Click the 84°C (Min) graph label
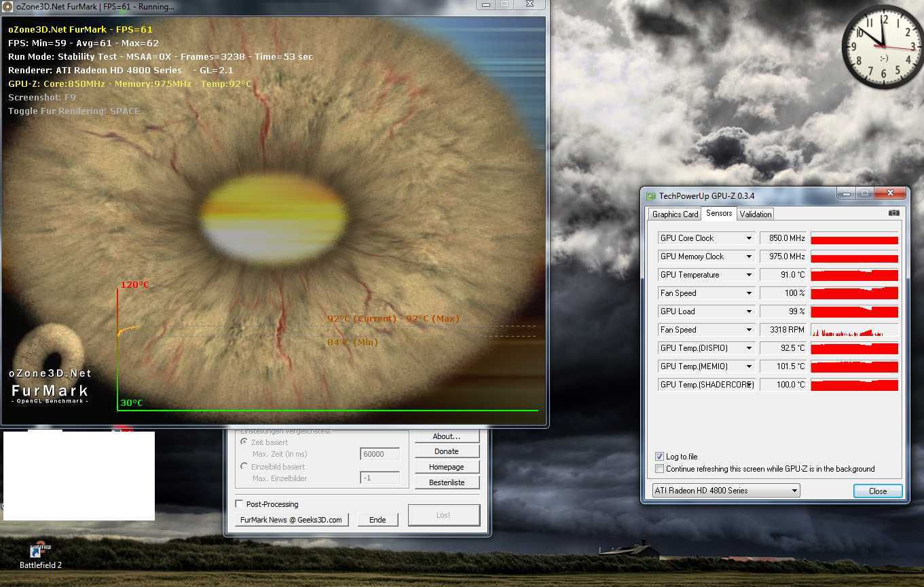This screenshot has height=587, width=924. tap(352, 343)
